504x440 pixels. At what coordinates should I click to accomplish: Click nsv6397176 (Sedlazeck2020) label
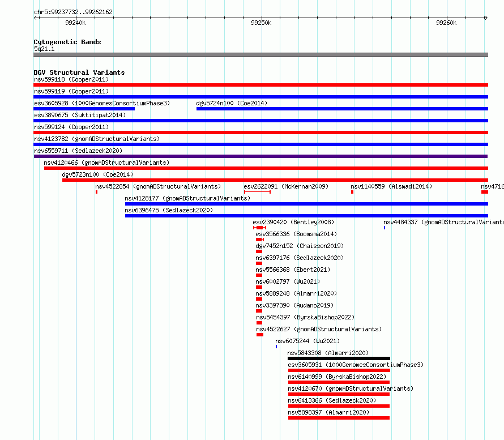300,258
